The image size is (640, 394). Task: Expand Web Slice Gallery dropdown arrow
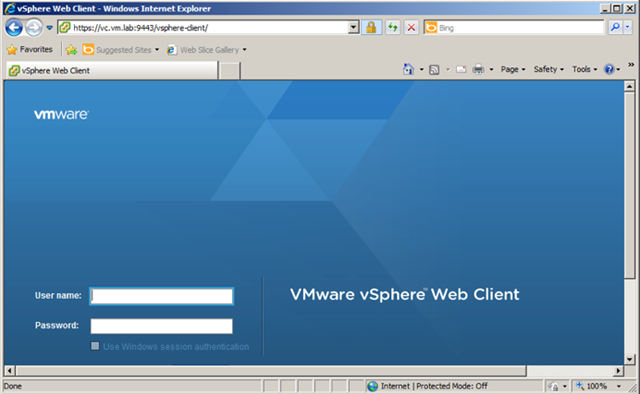[x=244, y=50]
